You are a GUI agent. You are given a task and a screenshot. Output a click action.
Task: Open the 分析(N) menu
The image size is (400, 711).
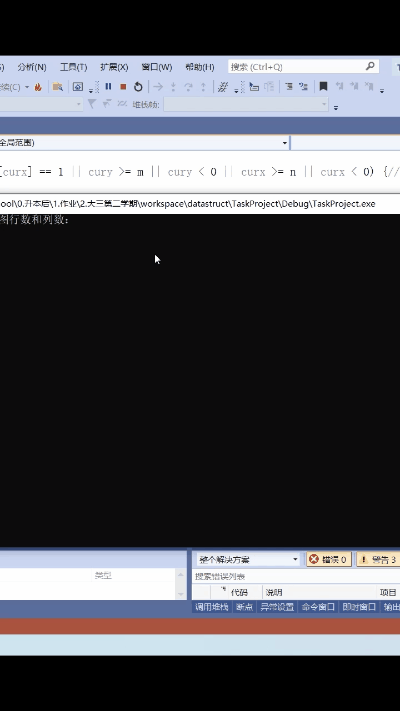32,67
